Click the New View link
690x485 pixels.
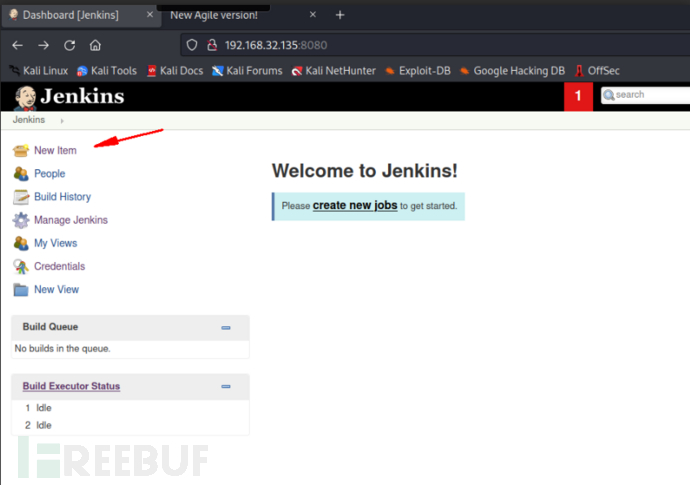tap(56, 290)
